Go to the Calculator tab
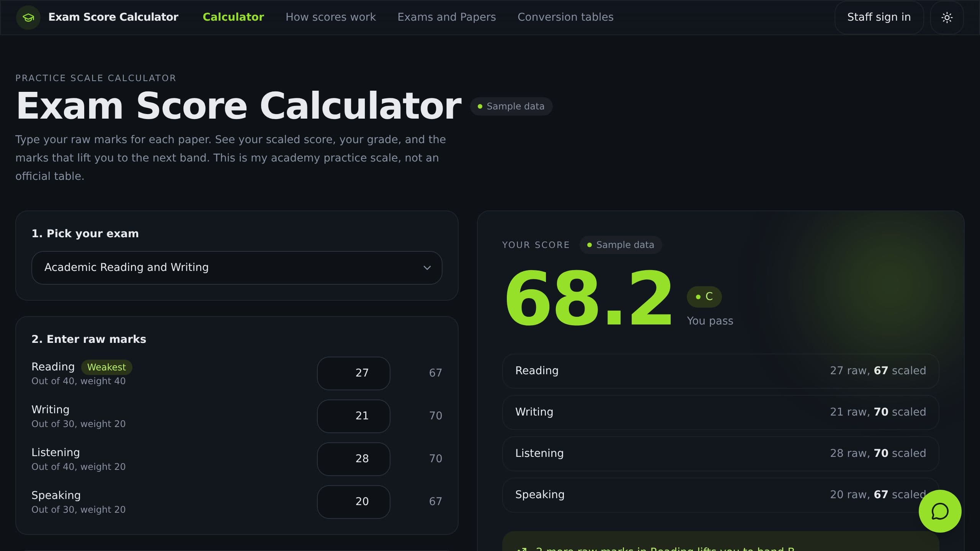This screenshot has width=980, height=551. pyautogui.click(x=233, y=17)
